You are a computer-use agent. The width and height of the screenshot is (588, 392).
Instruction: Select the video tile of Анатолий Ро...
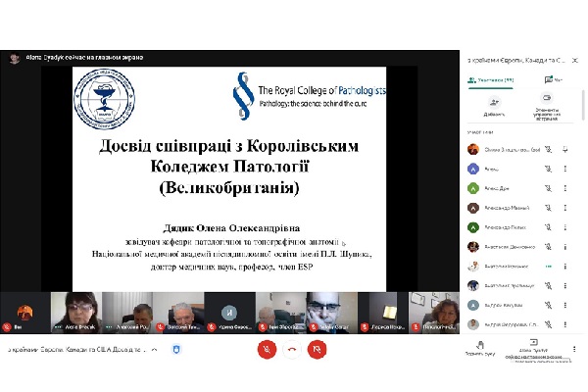click(127, 313)
